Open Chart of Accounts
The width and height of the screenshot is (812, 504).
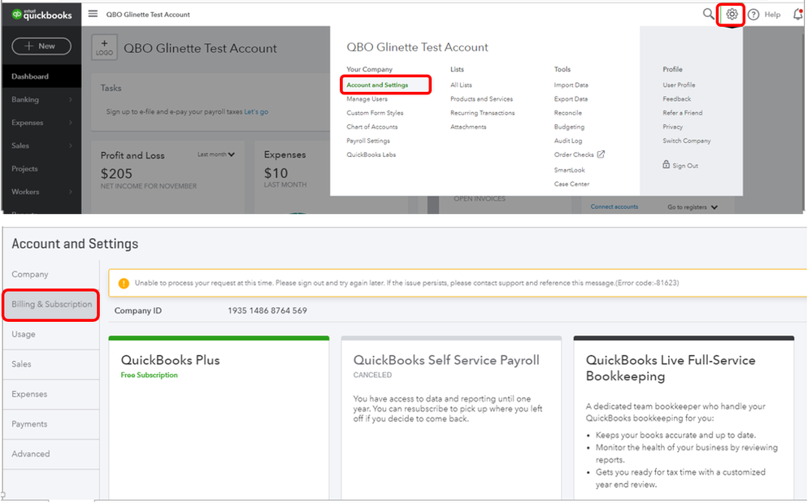[x=371, y=127]
